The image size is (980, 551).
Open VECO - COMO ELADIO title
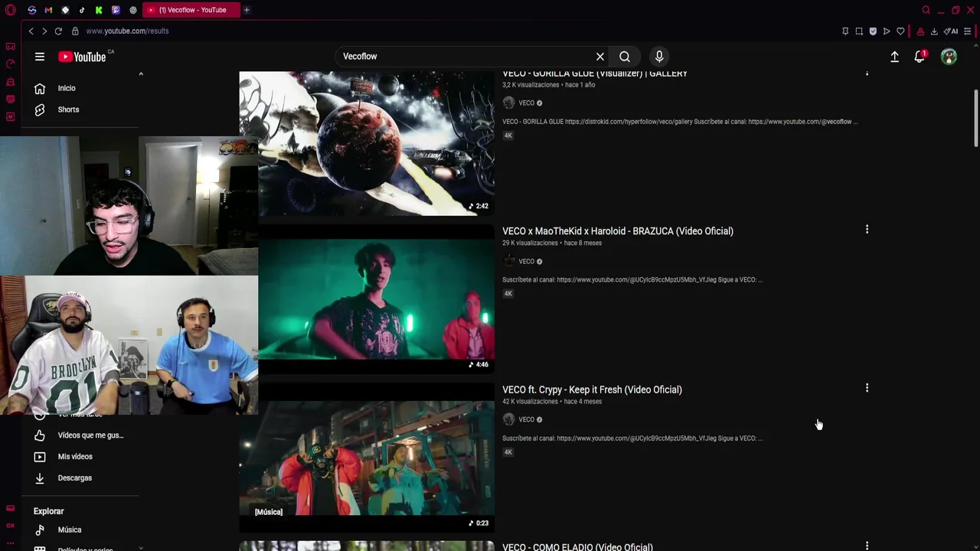point(577,547)
